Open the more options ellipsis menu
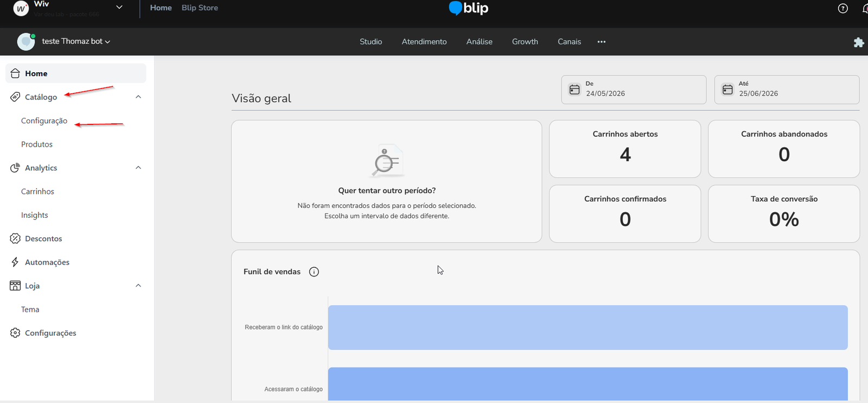Viewport: 868px width, 403px height. coord(602,42)
